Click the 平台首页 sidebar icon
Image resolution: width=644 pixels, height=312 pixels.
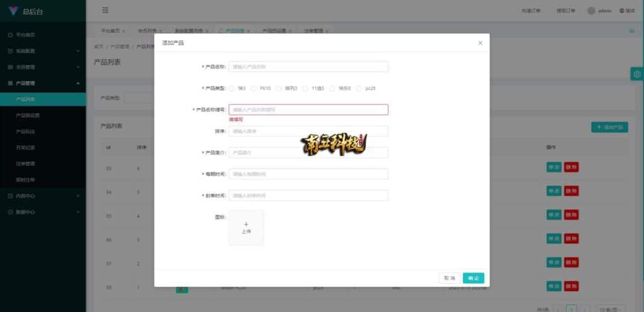(10, 35)
